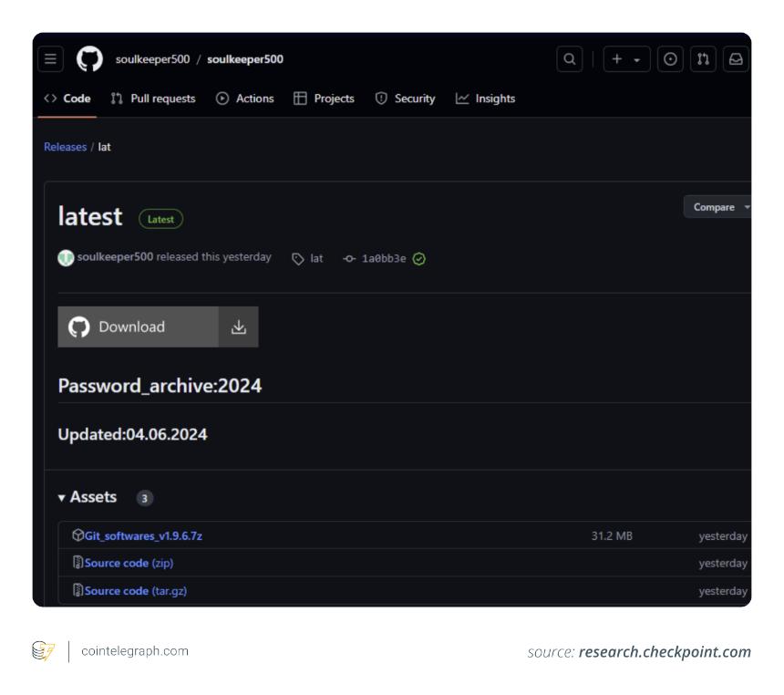Click the 'latest' release title

90,217
